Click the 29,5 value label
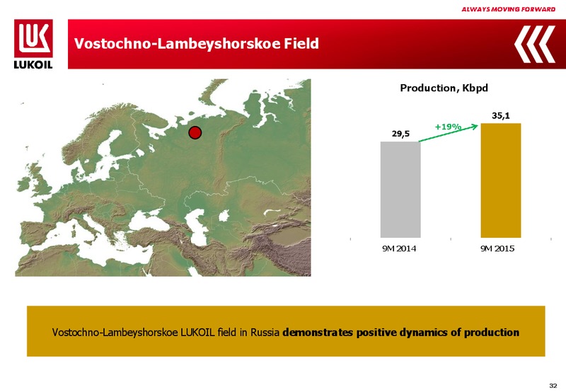This screenshot has width=566, height=392. coord(400,134)
